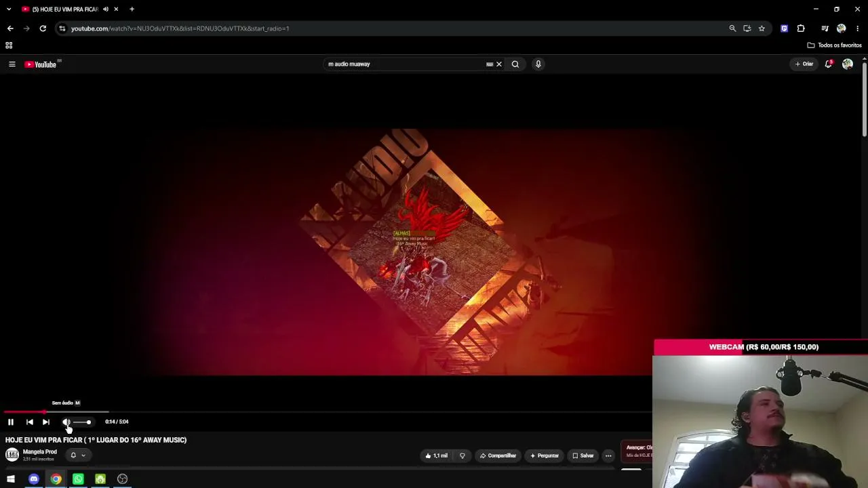Open the Mangela Prod channel avatar
This screenshot has height=488, width=868.
click(12, 455)
